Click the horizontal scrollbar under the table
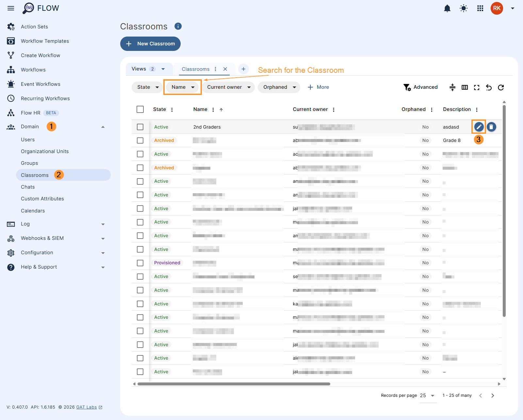Image resolution: width=523 pixels, height=420 pixels. pos(234,384)
